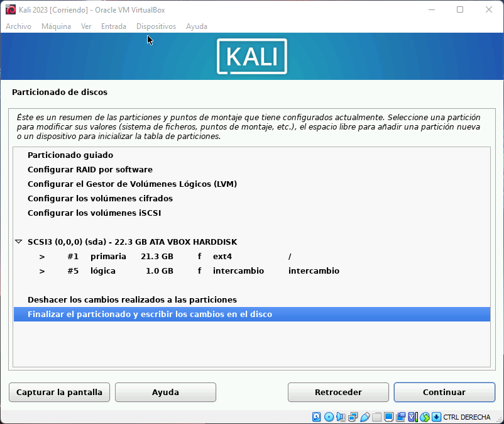Screen dimensions: 504x424
Task: Click the '/' mount point value
Action: tap(290, 257)
